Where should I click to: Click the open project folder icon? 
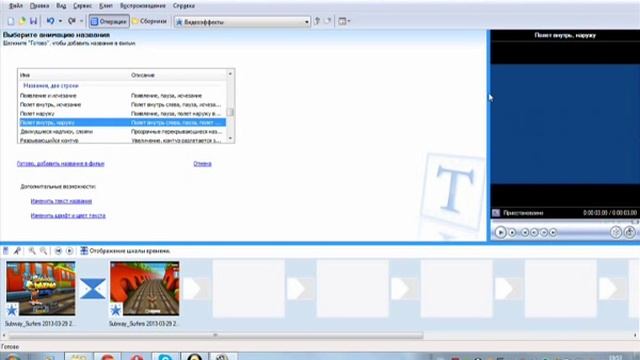tap(22, 21)
